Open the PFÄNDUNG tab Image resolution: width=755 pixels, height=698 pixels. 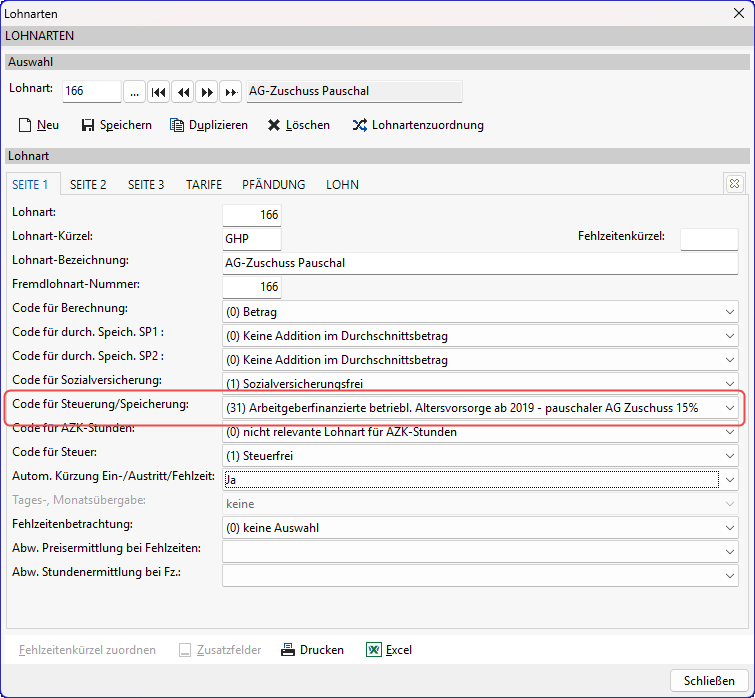point(273,185)
